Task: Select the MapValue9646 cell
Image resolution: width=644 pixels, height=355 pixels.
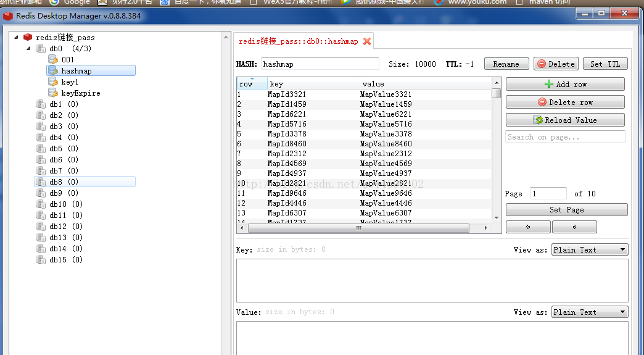Action: click(386, 193)
